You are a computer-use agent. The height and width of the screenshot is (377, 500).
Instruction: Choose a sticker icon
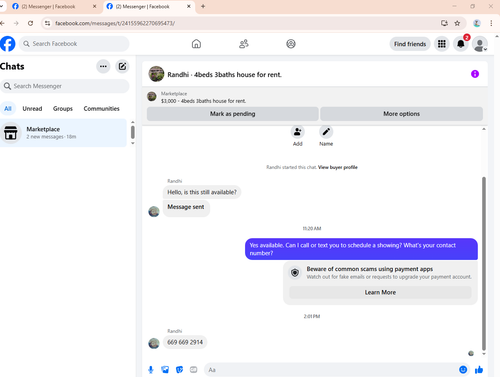(x=179, y=369)
